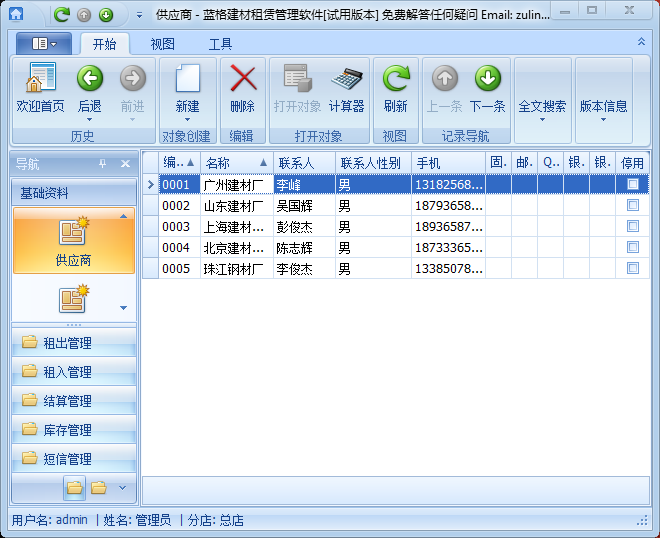Viewport: 660px width, 538px height.
Task: Switch to the 视图 ribbon tab
Action: tap(162, 44)
